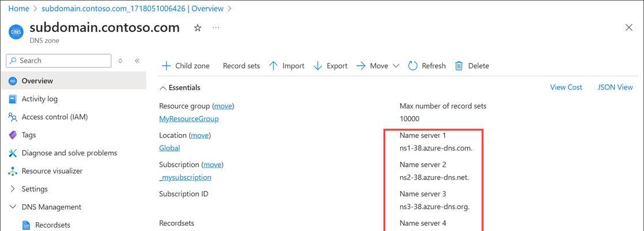The image size is (644, 231).
Task: Click the purple Tags icon
Action: point(13,135)
